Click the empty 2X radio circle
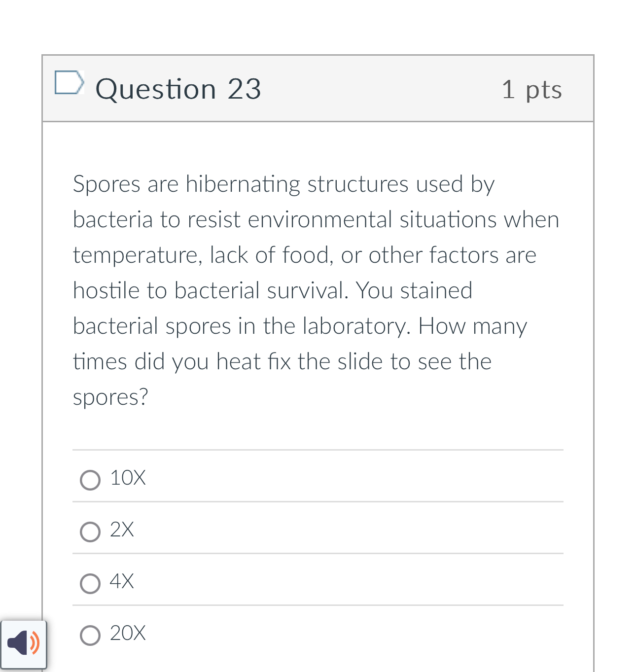This screenshot has height=672, width=636. pos(90,532)
